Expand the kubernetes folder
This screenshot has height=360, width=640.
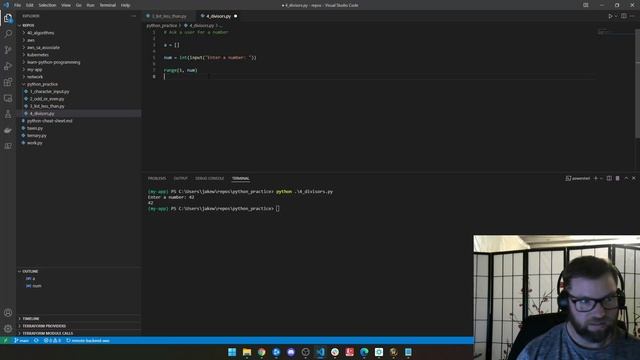pos(38,55)
